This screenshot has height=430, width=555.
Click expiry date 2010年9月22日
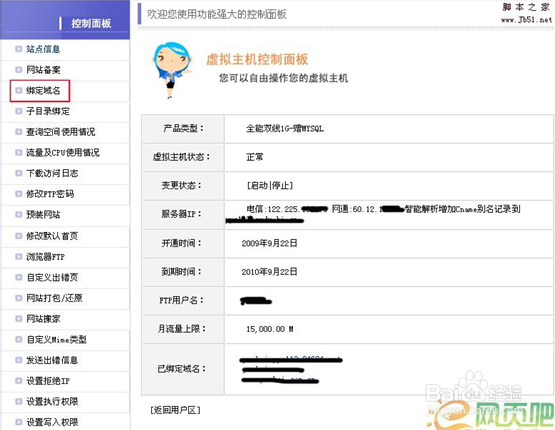(269, 272)
